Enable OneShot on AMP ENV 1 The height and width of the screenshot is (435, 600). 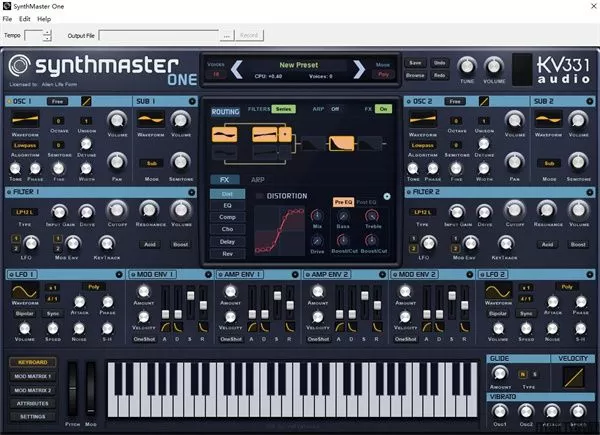(231, 338)
